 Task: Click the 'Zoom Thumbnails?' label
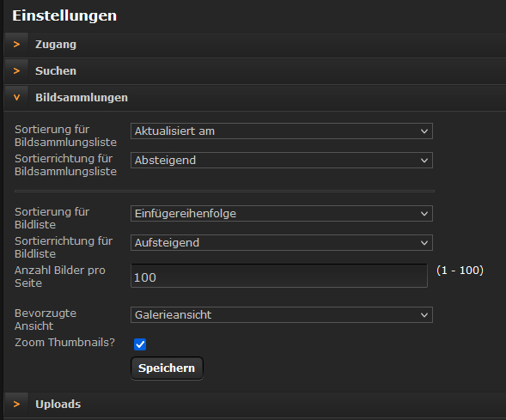coord(65,342)
